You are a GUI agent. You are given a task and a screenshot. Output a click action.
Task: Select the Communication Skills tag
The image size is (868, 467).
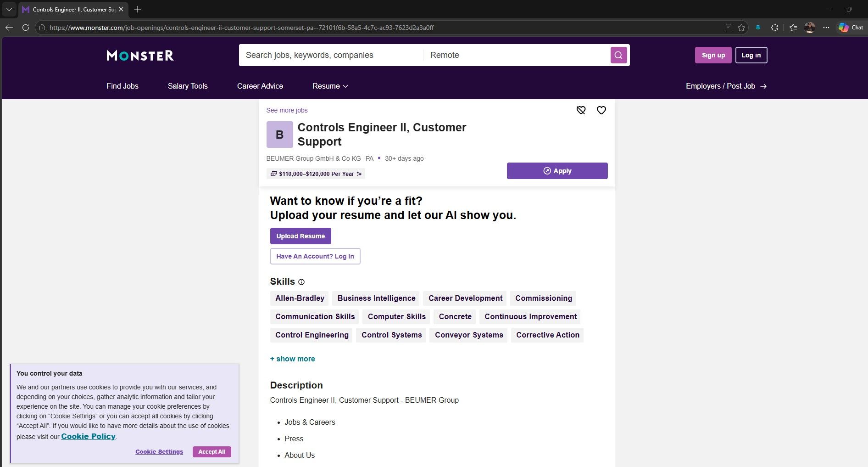point(315,317)
